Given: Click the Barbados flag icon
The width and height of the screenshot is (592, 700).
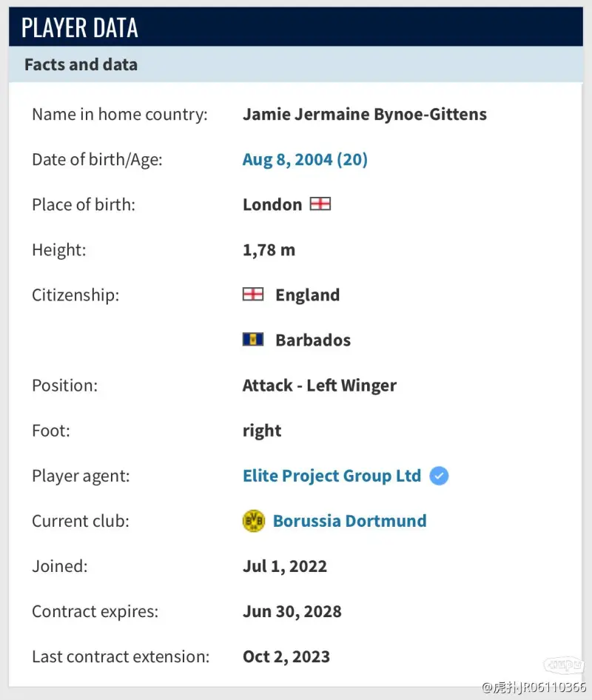Looking at the screenshot, I should point(253,340).
